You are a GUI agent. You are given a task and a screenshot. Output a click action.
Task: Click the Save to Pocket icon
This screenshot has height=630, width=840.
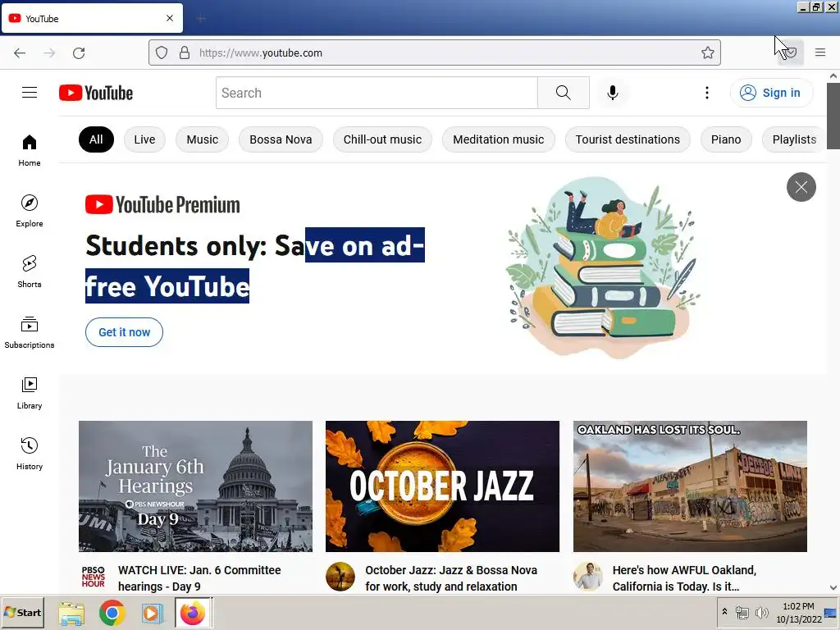pyautogui.click(x=791, y=52)
